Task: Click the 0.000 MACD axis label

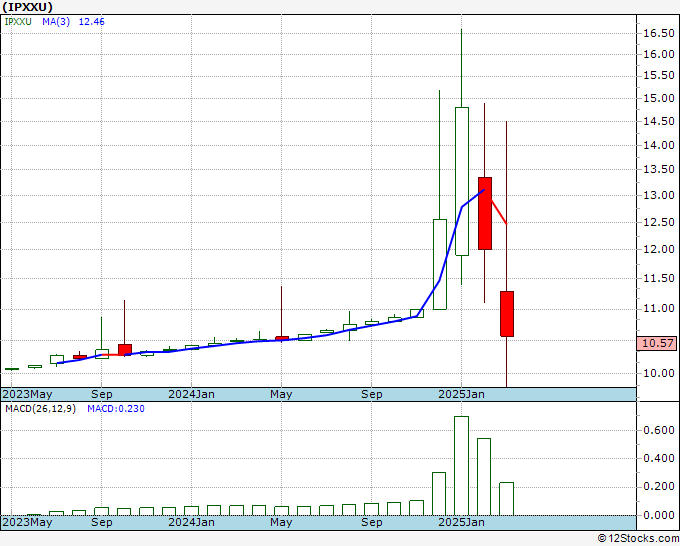Action: tap(659, 515)
